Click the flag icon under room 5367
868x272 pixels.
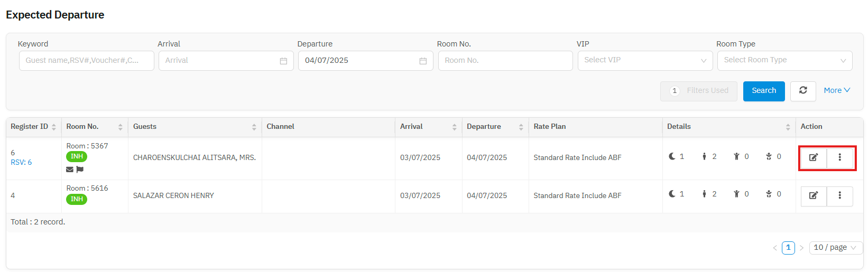pos(80,170)
